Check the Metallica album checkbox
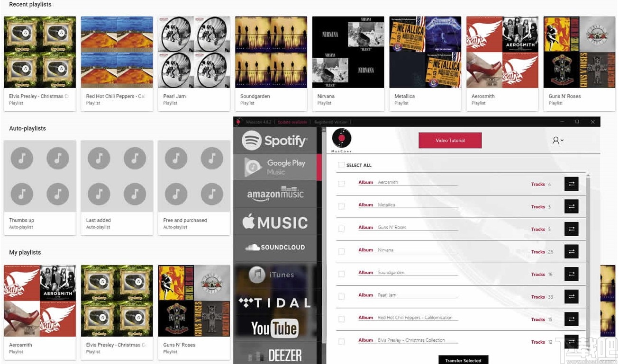Viewport: 619px width, 364px height. tap(341, 206)
